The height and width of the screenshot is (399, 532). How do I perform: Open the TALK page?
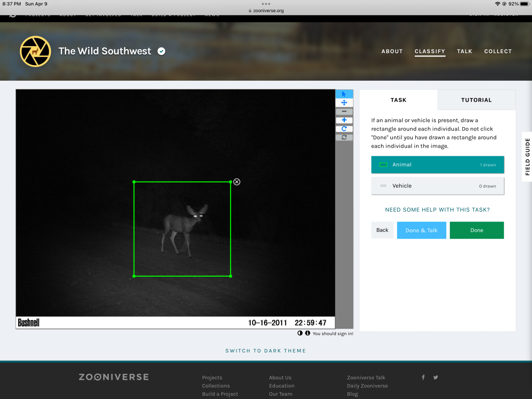click(x=464, y=51)
